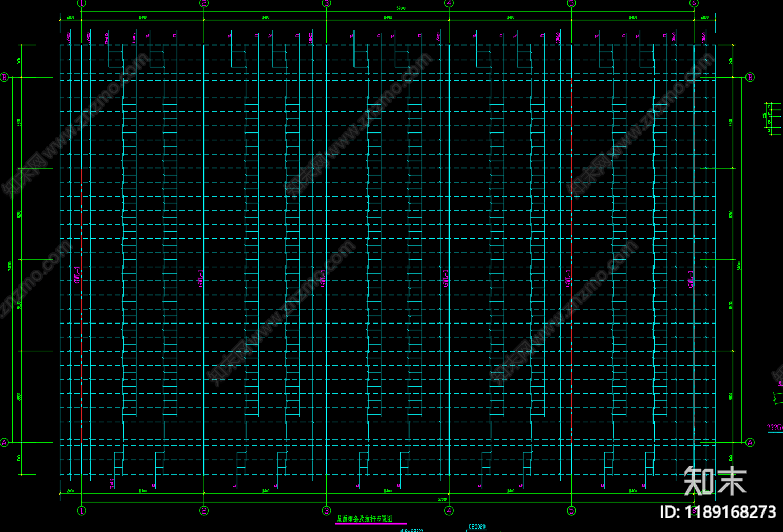Image resolution: width=783 pixels, height=532 pixels.
Task: Select the GWL-1 label on axis 1
Action: pos(78,275)
